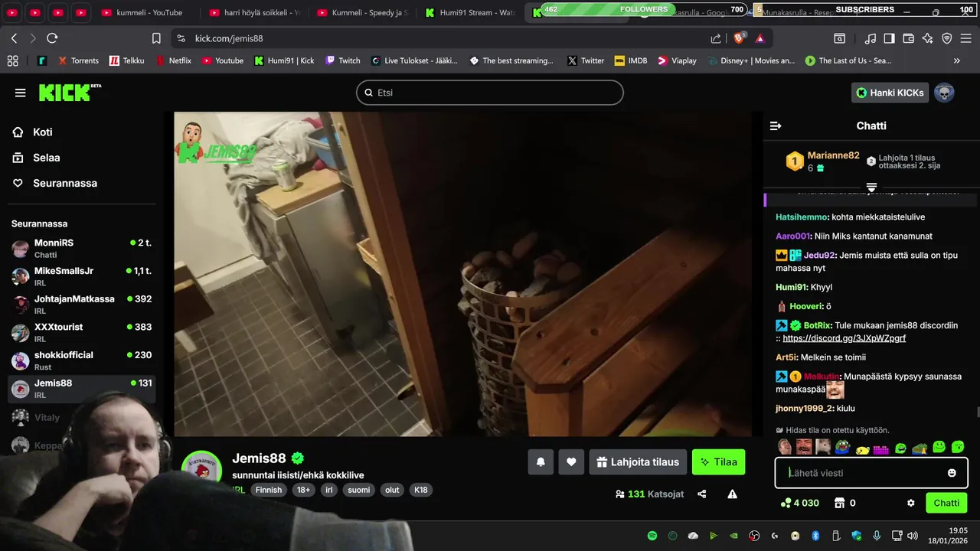This screenshot has width=980, height=551.
Task: Click the olut stream tag
Action: 392,490
